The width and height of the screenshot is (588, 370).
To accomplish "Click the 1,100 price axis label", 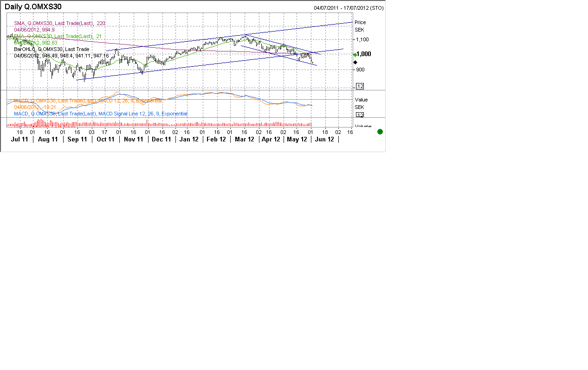I will pyautogui.click(x=362, y=40).
